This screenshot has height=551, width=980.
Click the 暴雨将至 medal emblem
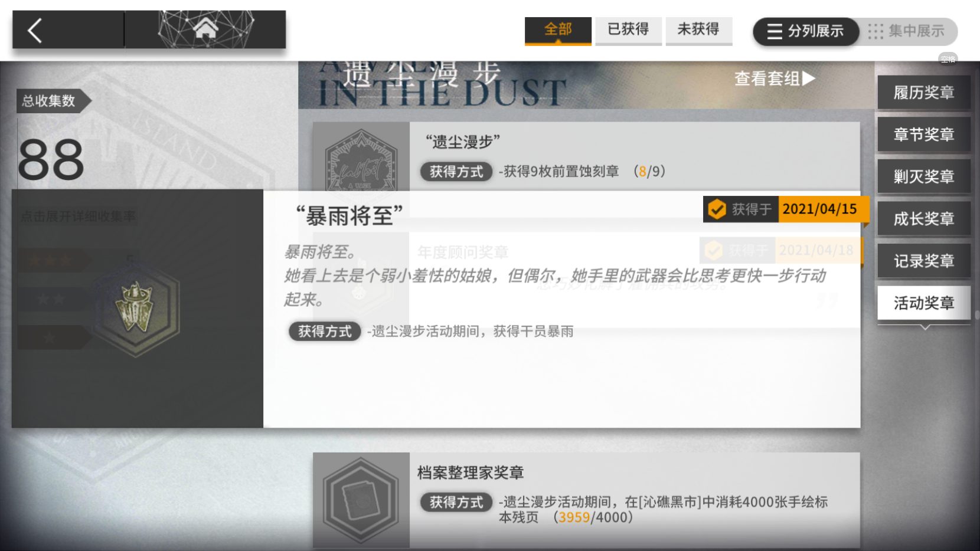136,309
